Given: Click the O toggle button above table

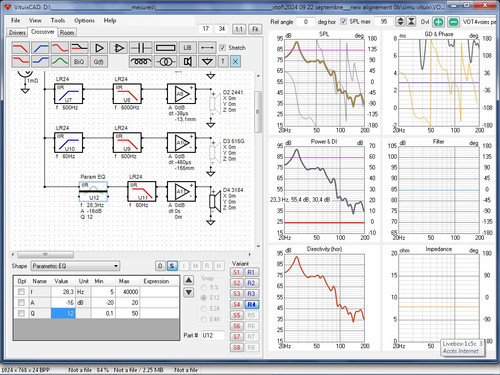Looking at the screenshot, I should [160, 266].
